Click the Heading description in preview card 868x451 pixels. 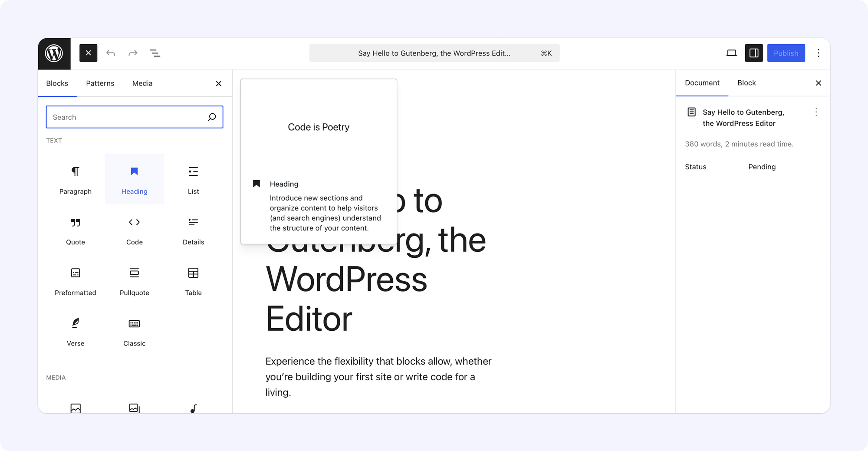(x=325, y=213)
